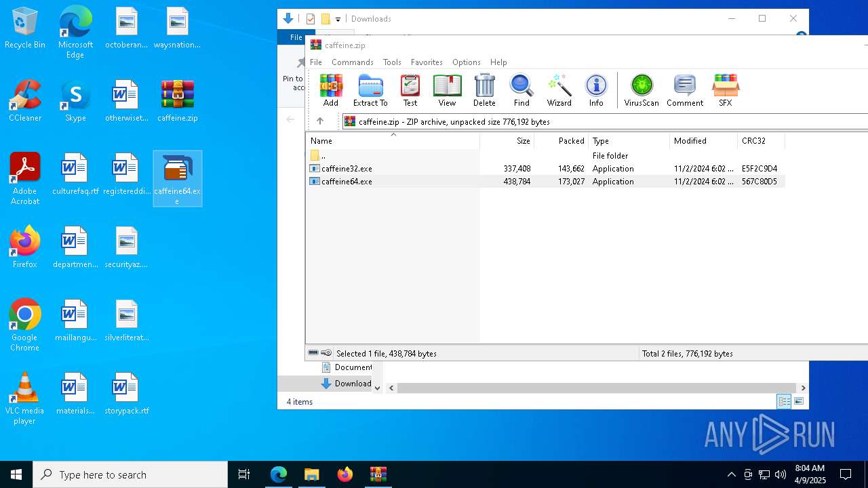
Task: Switch Explorer to large icons view
Action: [x=799, y=402]
